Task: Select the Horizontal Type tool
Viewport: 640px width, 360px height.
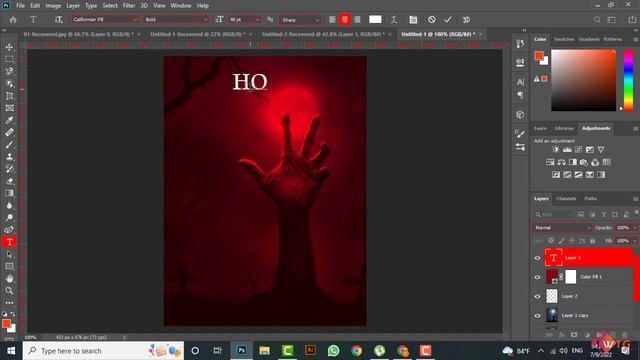Action: coord(9,242)
